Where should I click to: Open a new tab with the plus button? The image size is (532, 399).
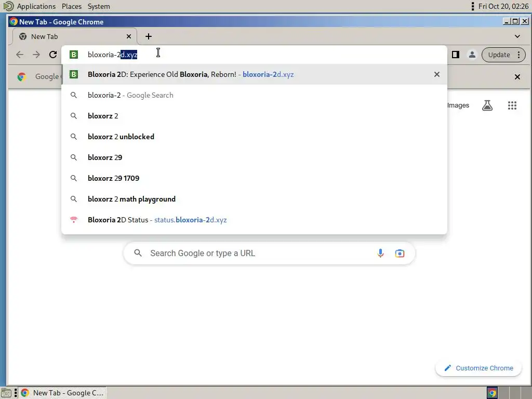[x=149, y=36]
